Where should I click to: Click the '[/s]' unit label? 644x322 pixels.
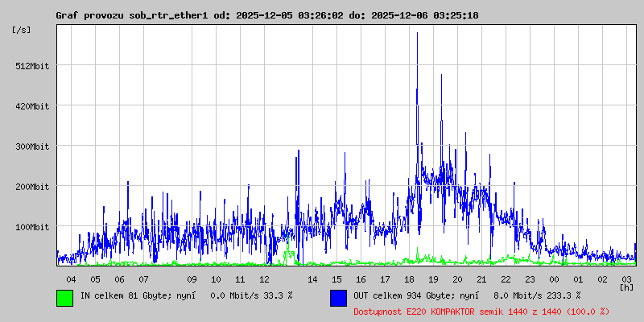point(22,30)
